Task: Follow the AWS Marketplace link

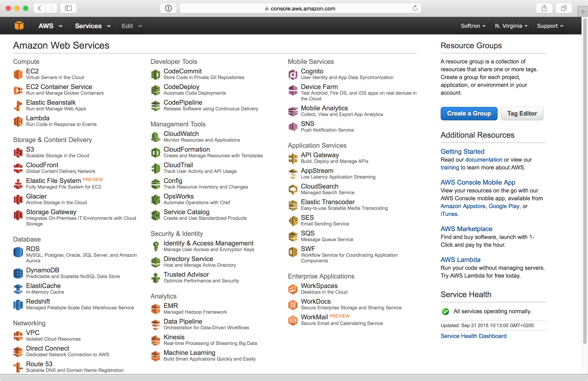Action: pyautogui.click(x=467, y=229)
